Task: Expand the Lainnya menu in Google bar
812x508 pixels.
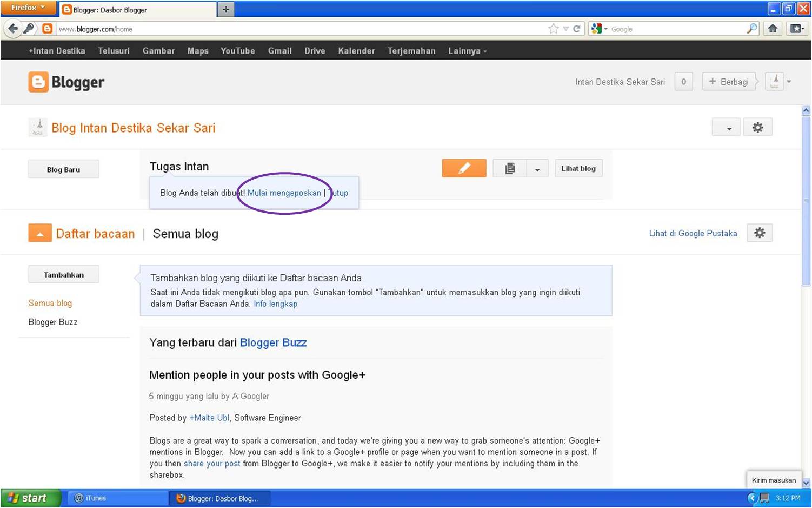Action: pos(467,51)
